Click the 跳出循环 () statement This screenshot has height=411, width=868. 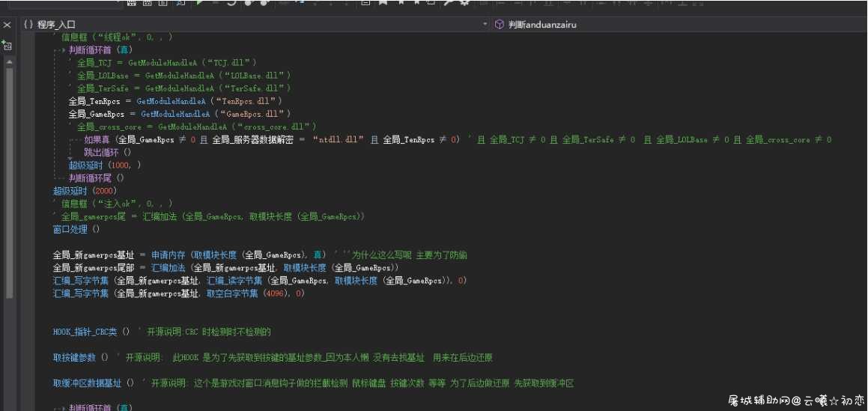(x=108, y=152)
